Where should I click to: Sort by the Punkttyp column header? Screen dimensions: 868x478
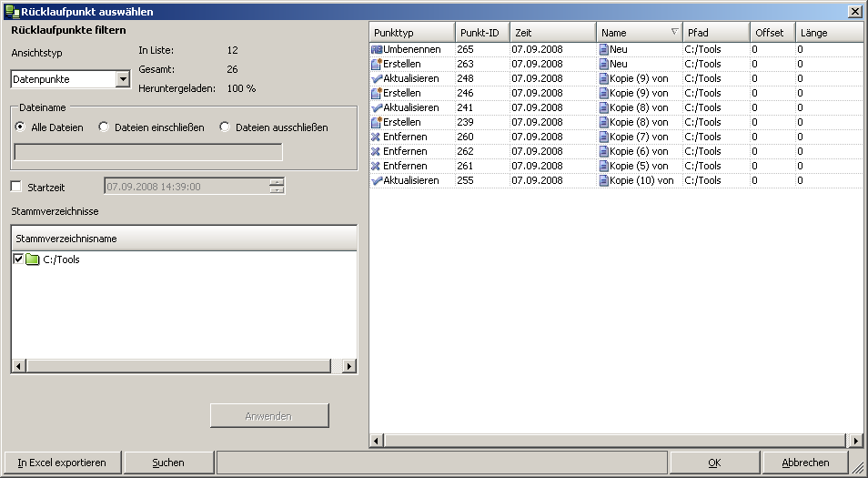(412, 33)
